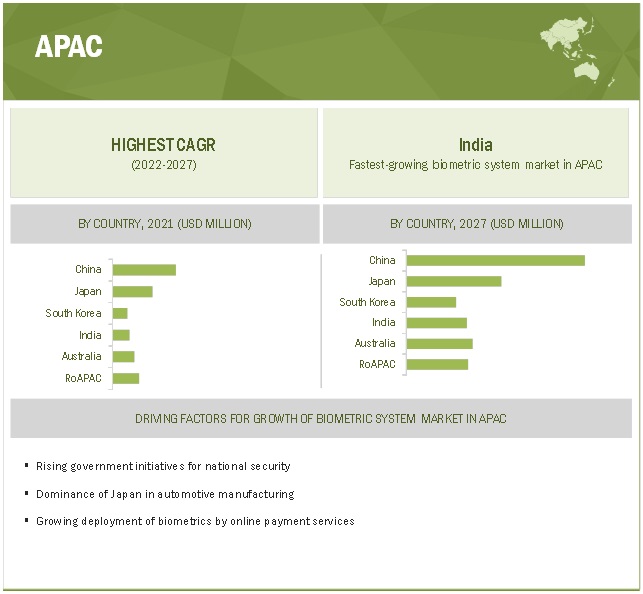Select India's bar in the 2027 chart
This screenshot has height=594, width=643.
pyautogui.click(x=436, y=322)
